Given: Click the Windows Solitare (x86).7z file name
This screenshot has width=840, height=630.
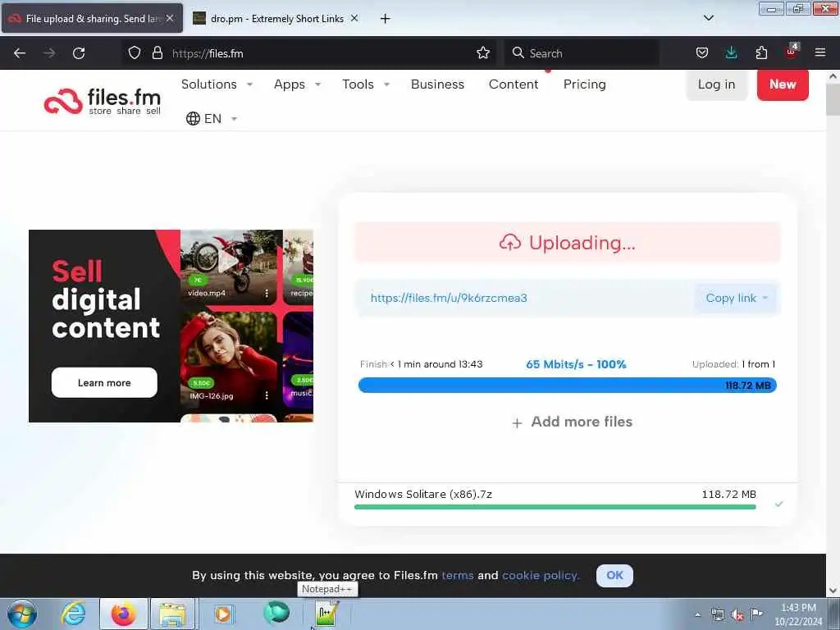Looking at the screenshot, I should click(x=423, y=495).
